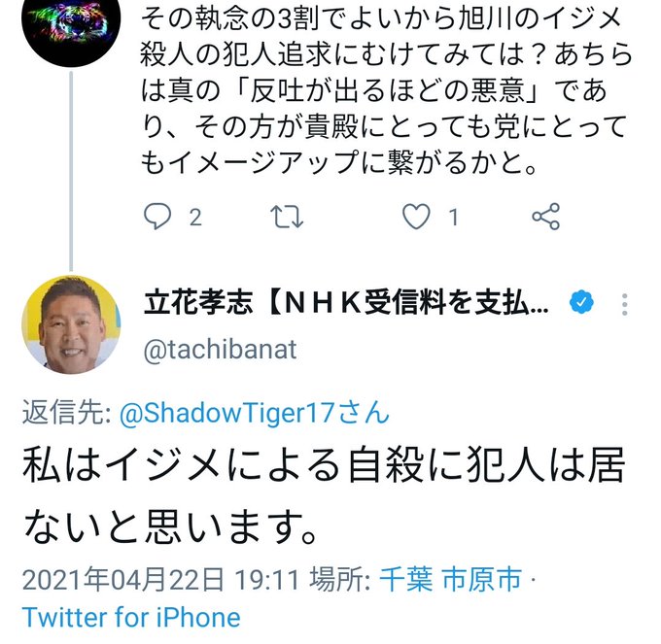Select the main reply tweet text
The width and height of the screenshot is (661, 644).
click(x=324, y=495)
